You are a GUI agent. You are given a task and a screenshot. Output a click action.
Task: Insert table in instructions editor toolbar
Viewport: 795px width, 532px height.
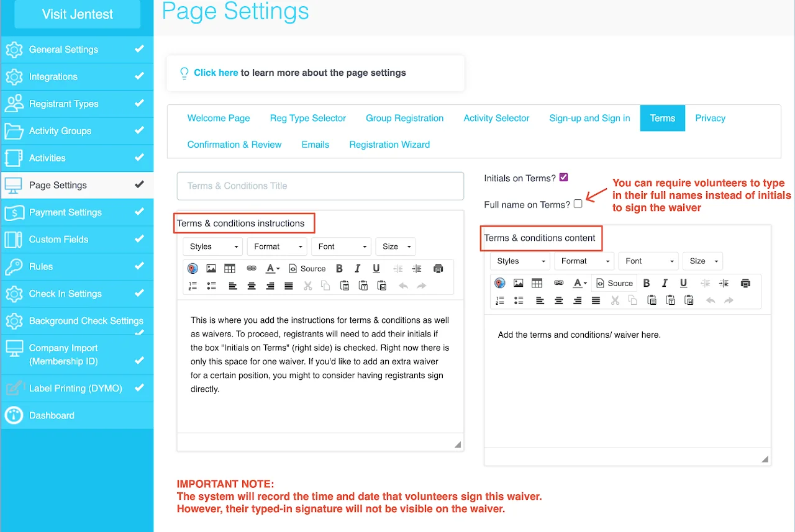230,269
